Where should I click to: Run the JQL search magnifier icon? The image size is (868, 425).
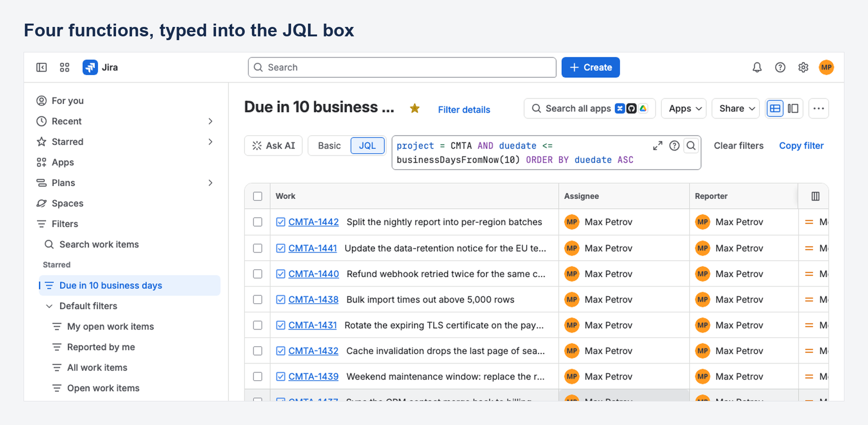pyautogui.click(x=691, y=146)
